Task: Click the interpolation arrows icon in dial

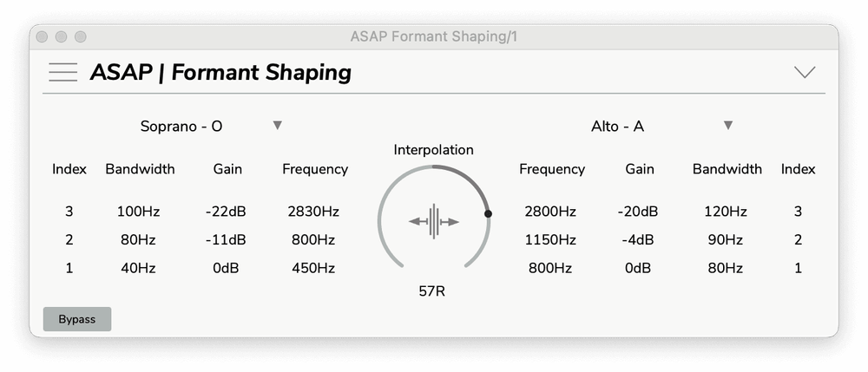Action: (x=433, y=222)
